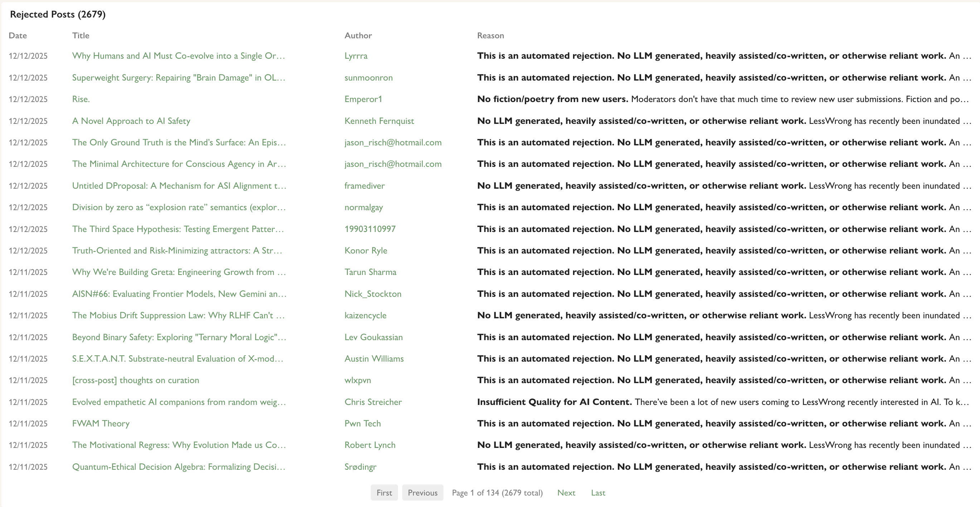The image size is (980, 507).
Task: Open Superweight Surgery rejected post
Action: click(178, 78)
